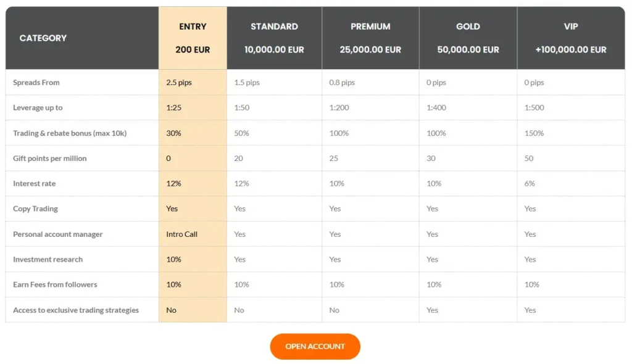Screen dimensions: 632x364
Task: Click the 2.5 pips ENTRY spread cell
Action: click(178, 82)
